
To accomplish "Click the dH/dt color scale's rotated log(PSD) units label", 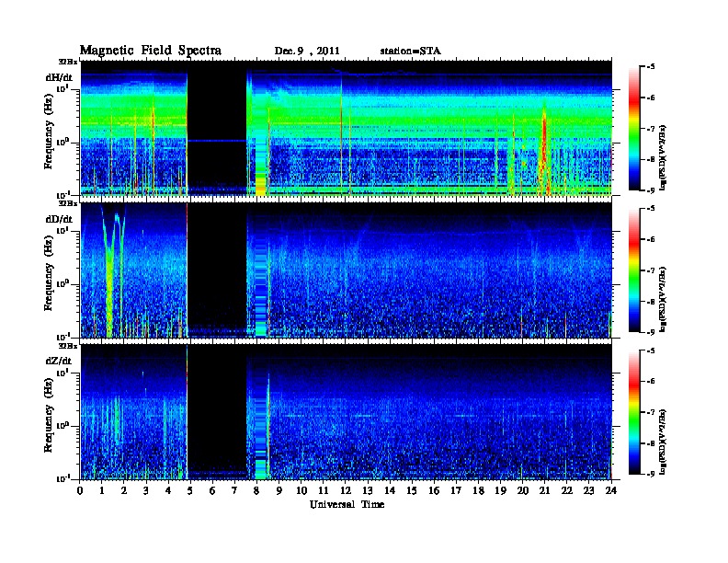I will tap(663, 158).
